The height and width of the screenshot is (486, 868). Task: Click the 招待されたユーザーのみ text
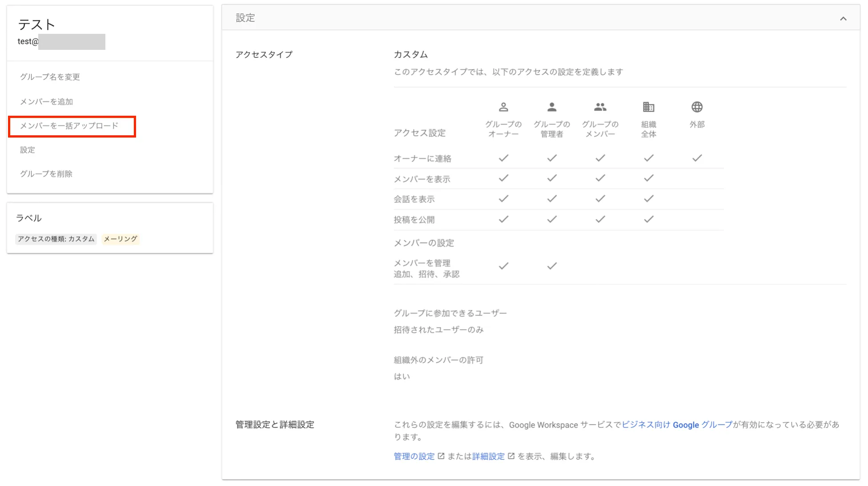[438, 330]
